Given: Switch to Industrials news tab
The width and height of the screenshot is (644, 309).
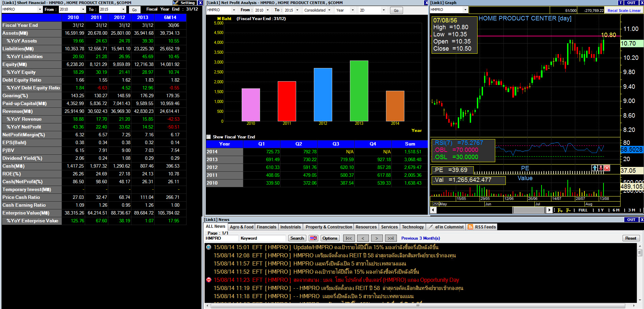Looking at the screenshot, I should [x=291, y=227].
